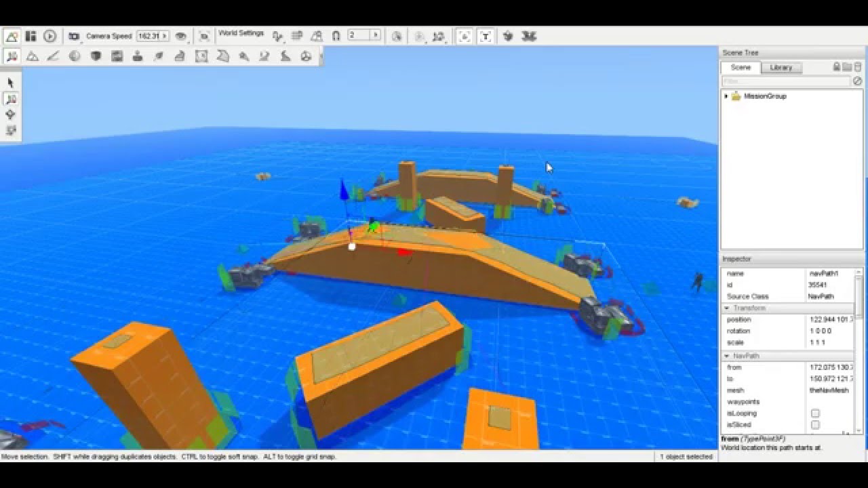Toggle the object text label display button
868x488 pixels.
[486, 37]
